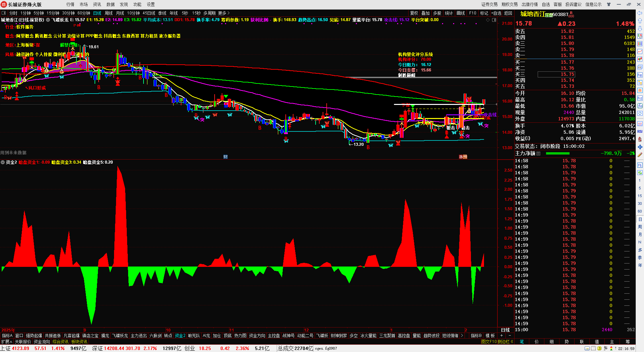Click the plus zoom button under chart

502,336
